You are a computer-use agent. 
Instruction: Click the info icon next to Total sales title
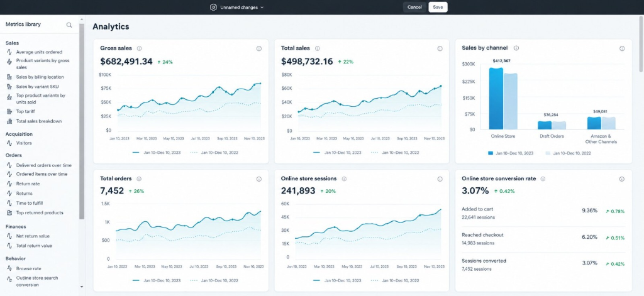coord(318,48)
